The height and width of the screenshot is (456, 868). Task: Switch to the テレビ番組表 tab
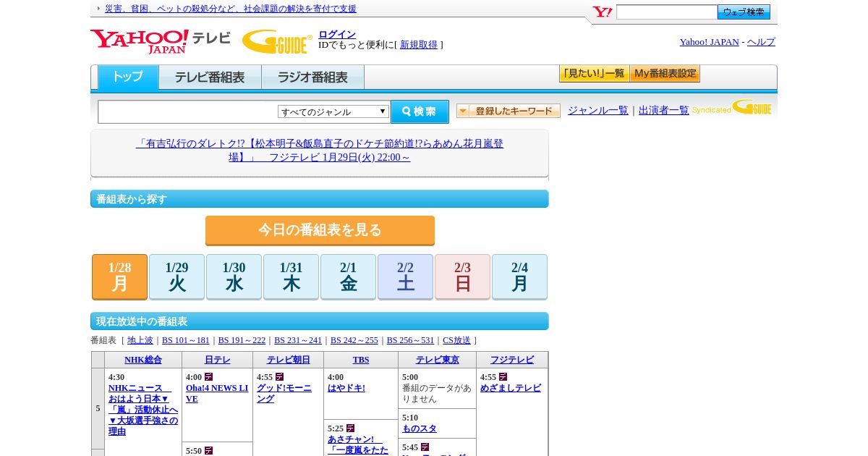(210, 77)
